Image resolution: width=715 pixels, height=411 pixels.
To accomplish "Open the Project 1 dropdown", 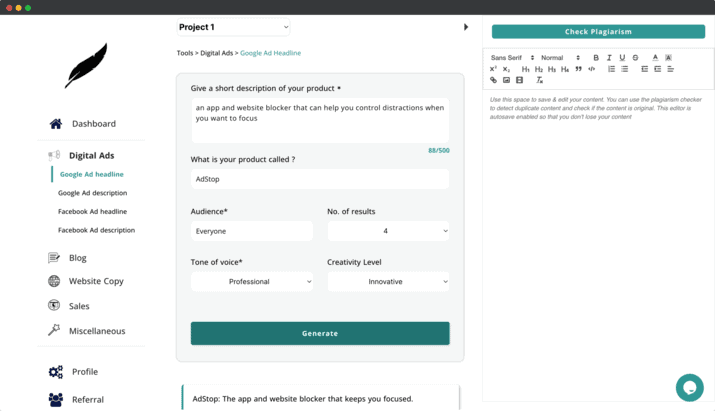I will click(x=233, y=27).
